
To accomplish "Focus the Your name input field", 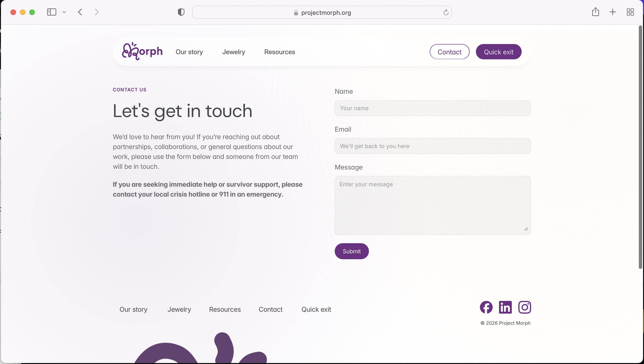I will (x=433, y=108).
